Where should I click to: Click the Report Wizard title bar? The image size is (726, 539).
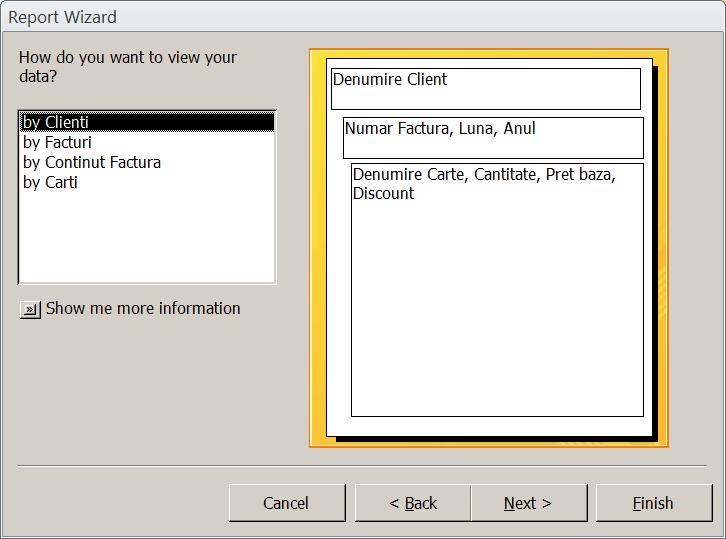[x=363, y=17]
